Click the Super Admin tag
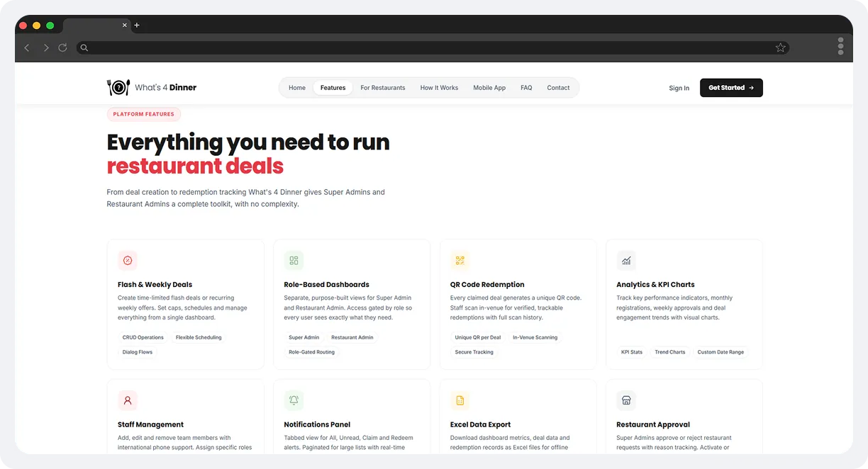Image resolution: width=868 pixels, height=469 pixels. (x=304, y=337)
